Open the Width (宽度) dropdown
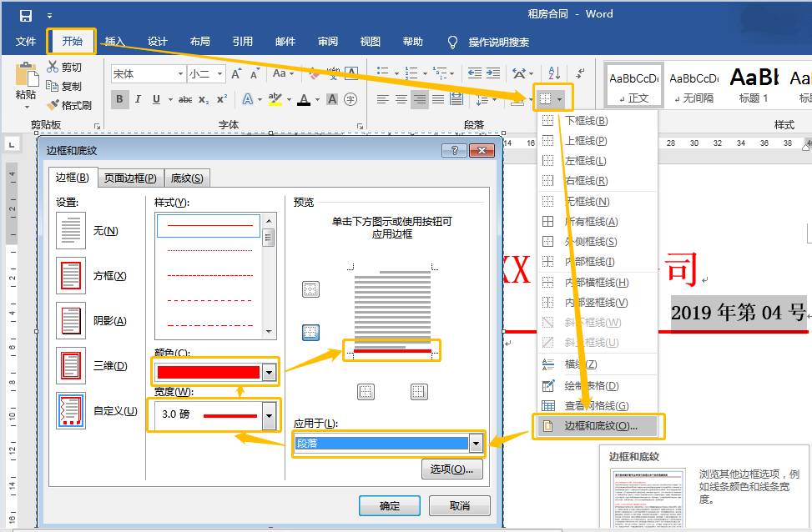The height and width of the screenshot is (532, 812). click(269, 414)
